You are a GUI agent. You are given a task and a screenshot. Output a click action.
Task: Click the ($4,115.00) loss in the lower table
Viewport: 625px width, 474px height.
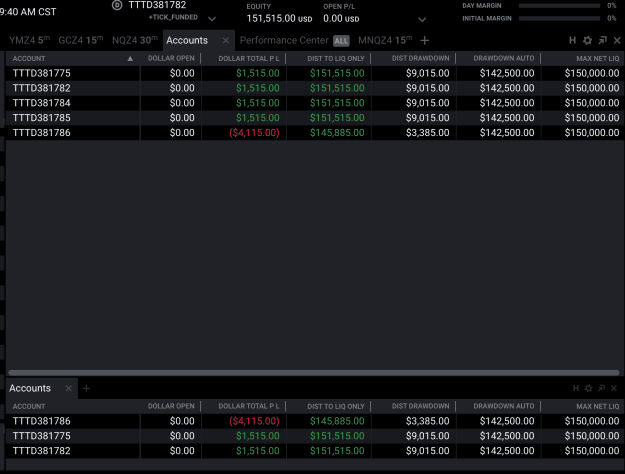point(254,421)
